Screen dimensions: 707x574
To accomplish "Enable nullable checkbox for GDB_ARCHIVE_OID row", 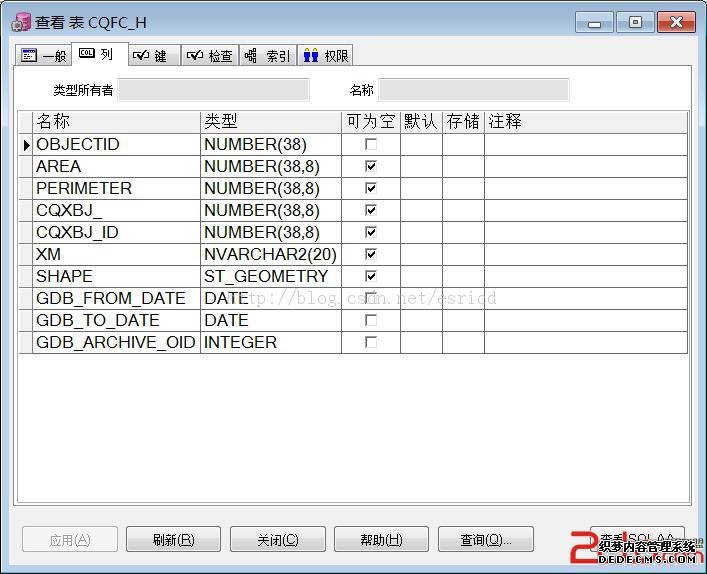I will click(371, 342).
